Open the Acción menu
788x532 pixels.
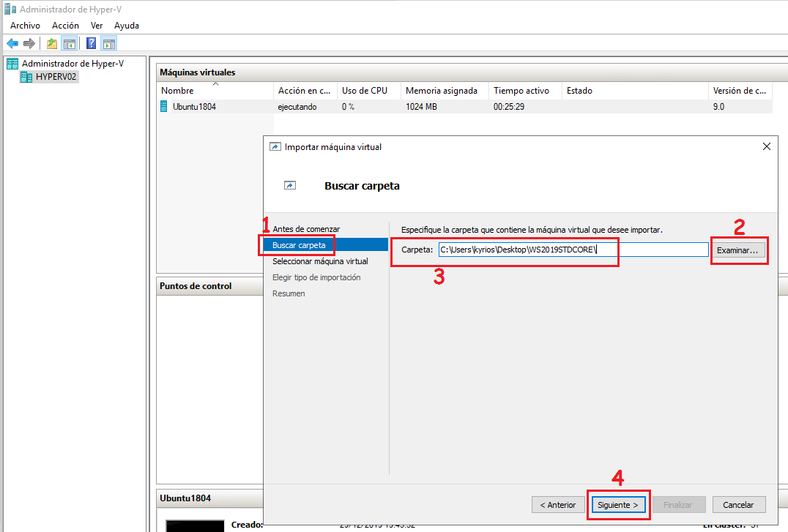[x=65, y=25]
